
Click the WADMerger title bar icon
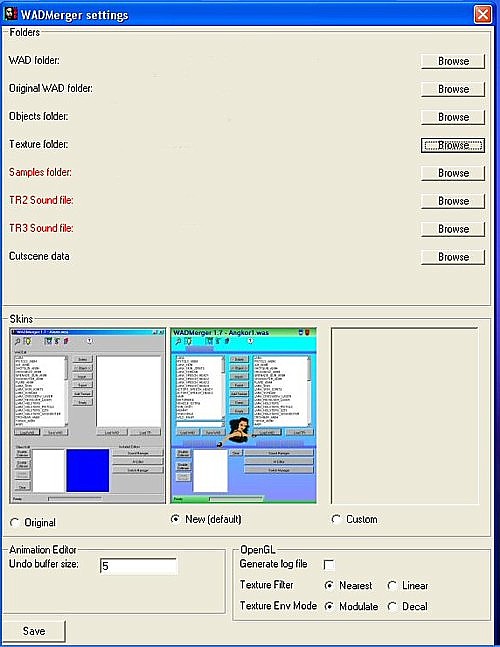pyautogui.click(x=11, y=14)
